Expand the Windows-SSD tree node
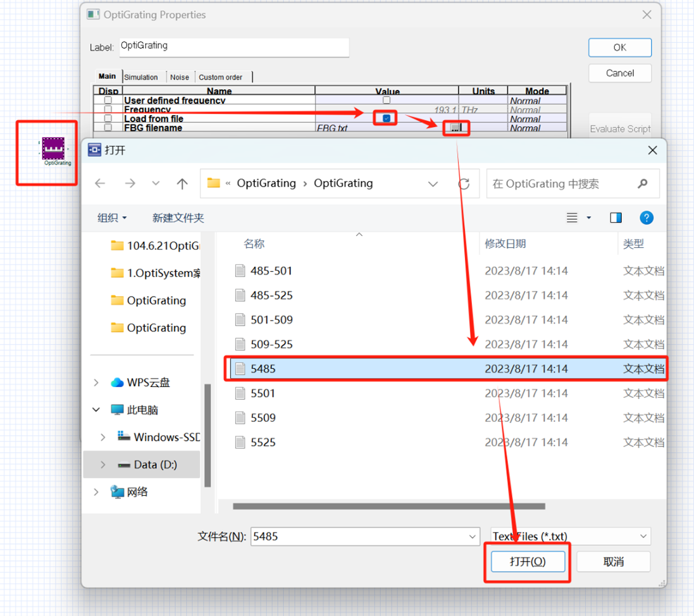Viewport: 694px width, 616px height. pyautogui.click(x=102, y=437)
